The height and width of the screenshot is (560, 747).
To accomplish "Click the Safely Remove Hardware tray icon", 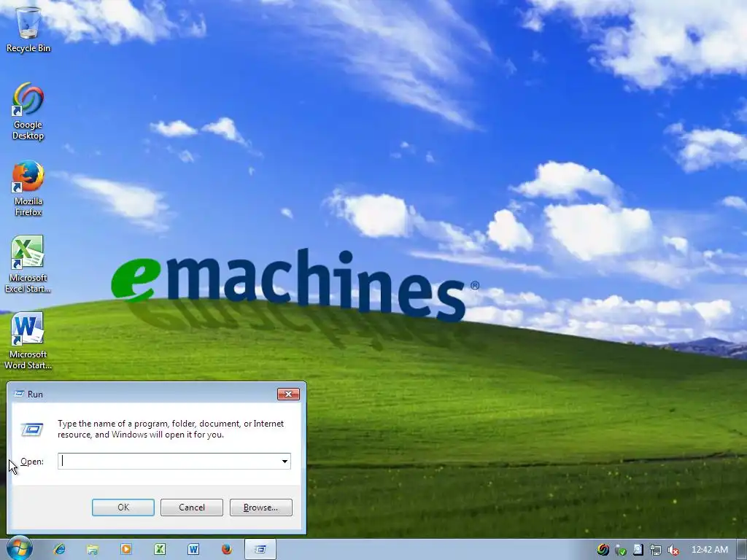I will point(620,550).
